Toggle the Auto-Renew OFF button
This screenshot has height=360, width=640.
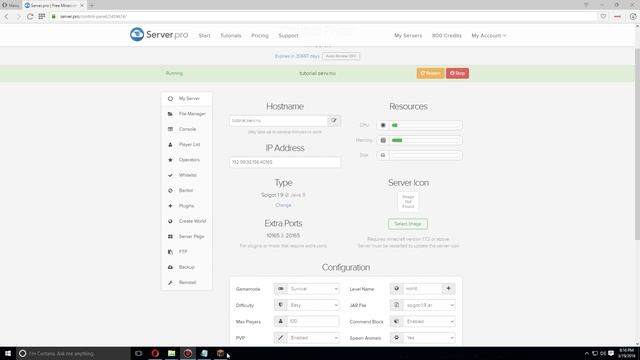click(341, 56)
